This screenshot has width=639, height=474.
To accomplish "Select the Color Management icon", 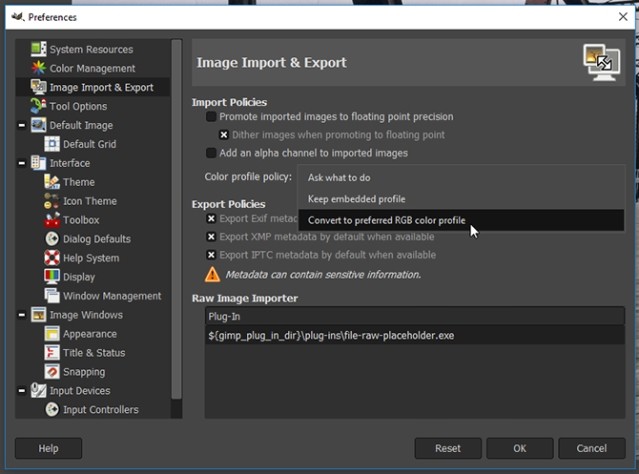I will point(39,68).
